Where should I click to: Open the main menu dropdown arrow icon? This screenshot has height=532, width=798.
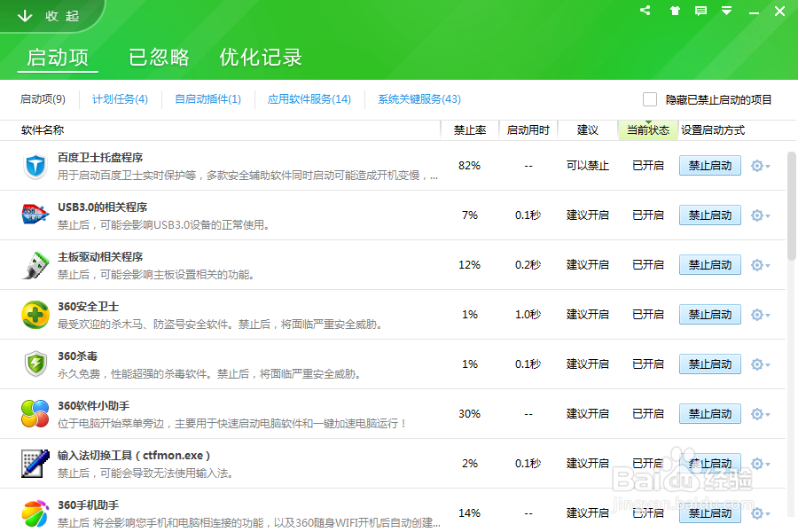tap(727, 11)
